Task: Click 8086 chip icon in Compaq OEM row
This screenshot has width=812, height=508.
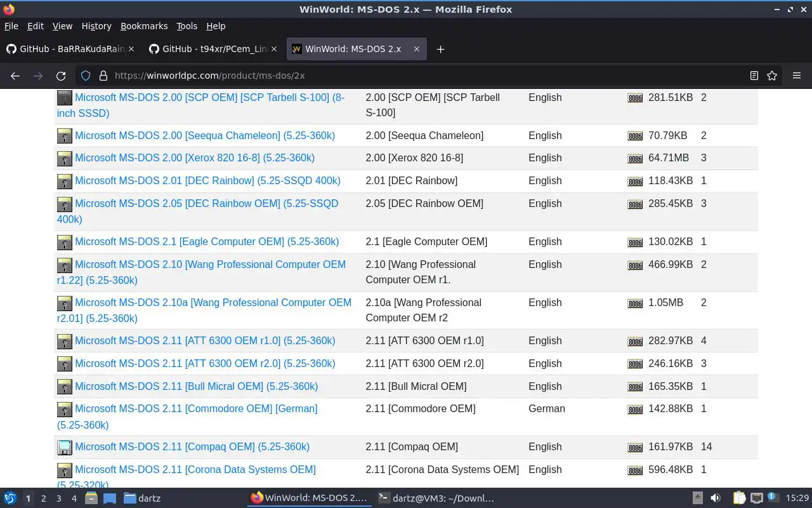Action: 635,448
